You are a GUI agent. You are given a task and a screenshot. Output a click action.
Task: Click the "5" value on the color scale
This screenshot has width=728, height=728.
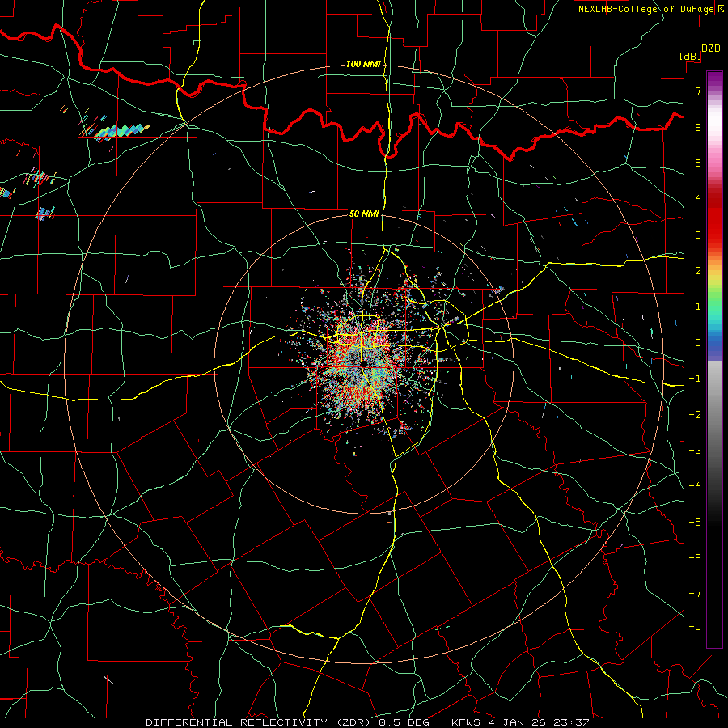click(x=698, y=163)
